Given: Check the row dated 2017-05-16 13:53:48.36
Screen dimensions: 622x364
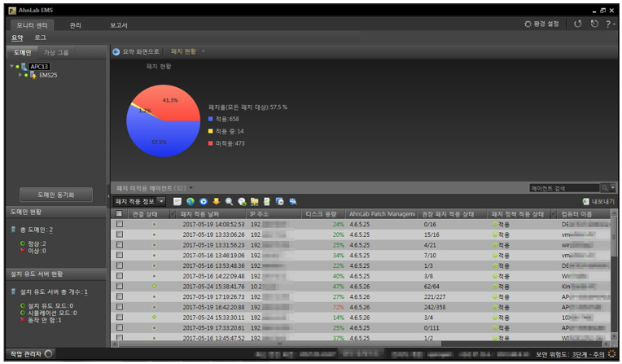Looking at the screenshot, I should 120,265.
